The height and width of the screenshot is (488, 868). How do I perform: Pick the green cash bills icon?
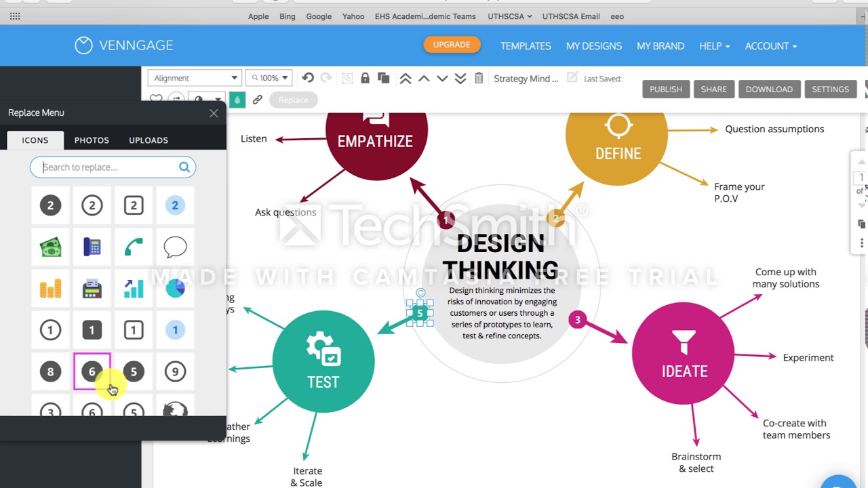click(50, 247)
